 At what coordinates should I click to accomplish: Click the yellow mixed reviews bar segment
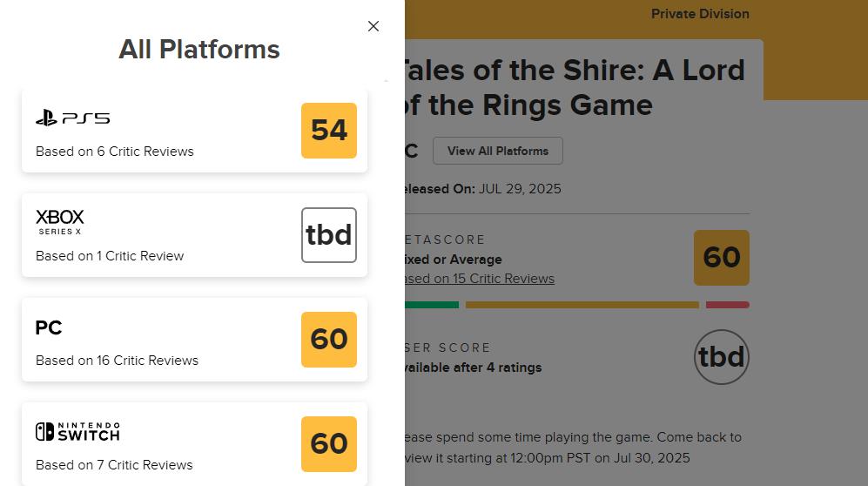(582, 305)
